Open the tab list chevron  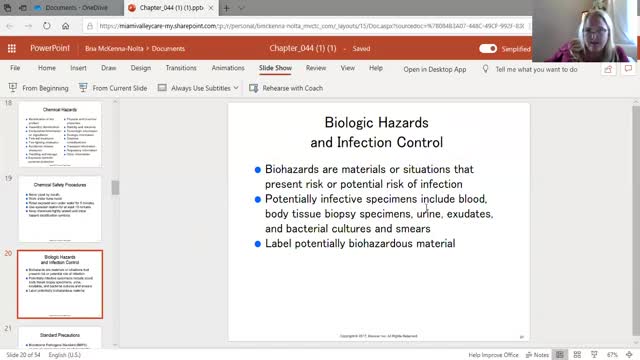[242, 8]
